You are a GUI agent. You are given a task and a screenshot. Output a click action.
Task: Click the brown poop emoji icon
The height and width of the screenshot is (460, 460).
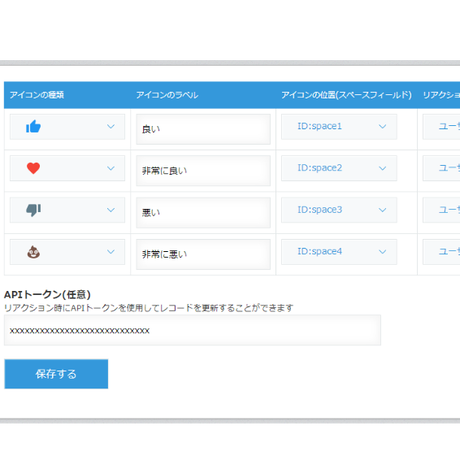[x=33, y=252]
